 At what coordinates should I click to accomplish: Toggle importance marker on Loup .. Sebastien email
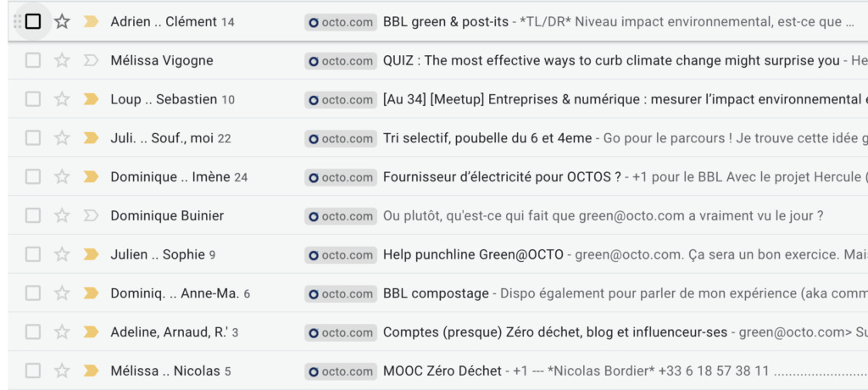(x=91, y=100)
